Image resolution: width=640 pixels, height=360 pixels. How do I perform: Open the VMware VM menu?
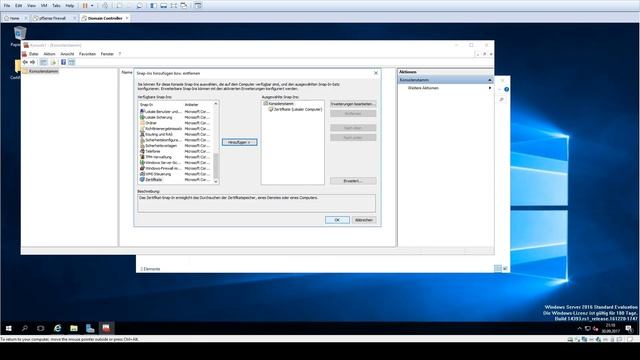click(44, 6)
